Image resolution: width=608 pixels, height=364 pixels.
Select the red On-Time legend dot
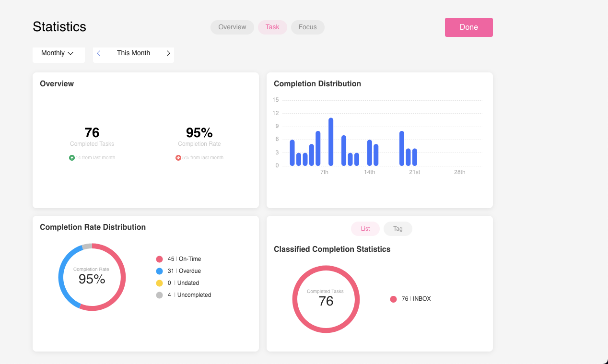coord(159,258)
